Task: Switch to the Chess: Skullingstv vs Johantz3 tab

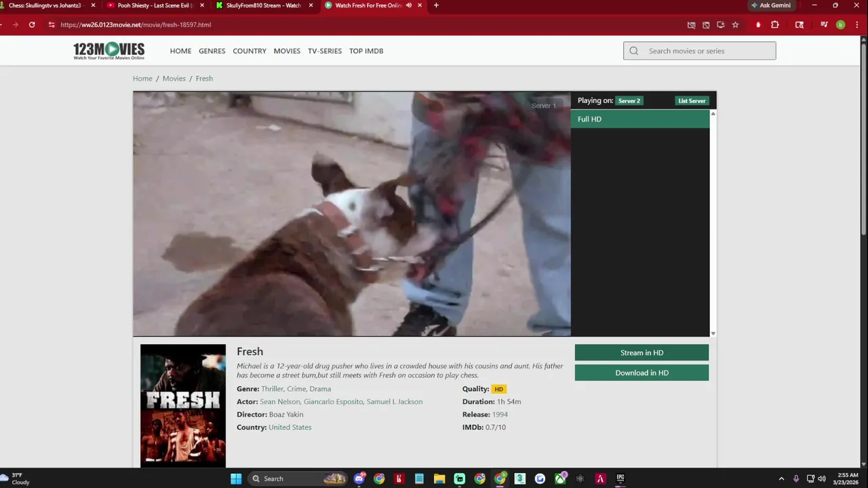Action: click(x=45, y=5)
